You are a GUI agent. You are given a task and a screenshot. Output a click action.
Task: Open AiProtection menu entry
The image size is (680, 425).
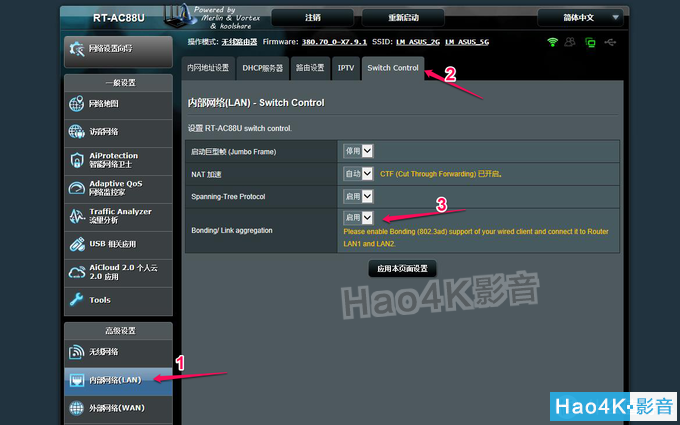click(x=118, y=161)
